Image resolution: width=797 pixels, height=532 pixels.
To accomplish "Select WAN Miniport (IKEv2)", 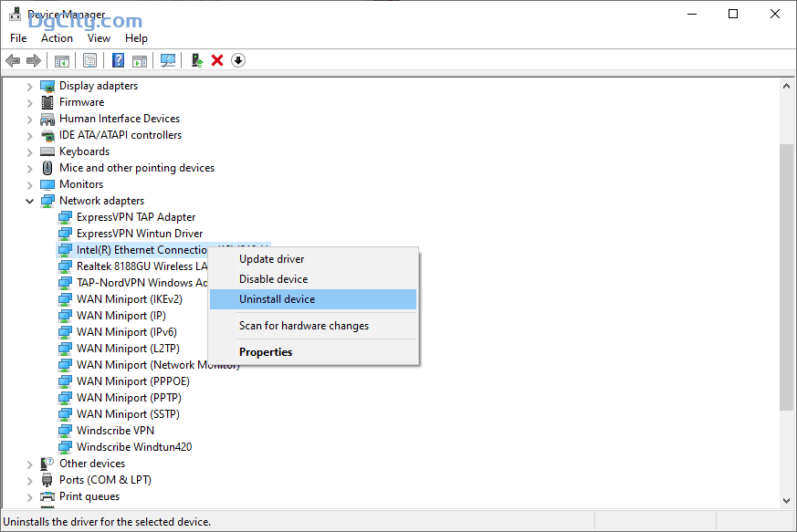I will click(x=129, y=299).
